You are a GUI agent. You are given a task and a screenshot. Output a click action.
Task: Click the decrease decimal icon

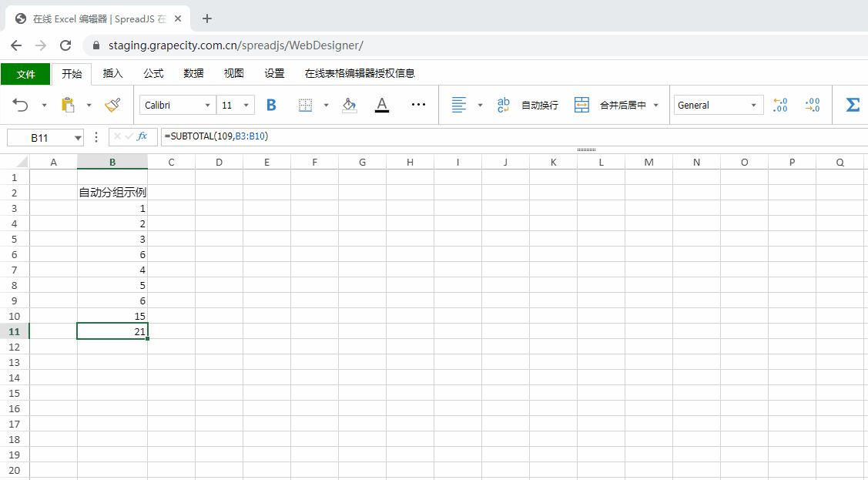tap(813, 104)
